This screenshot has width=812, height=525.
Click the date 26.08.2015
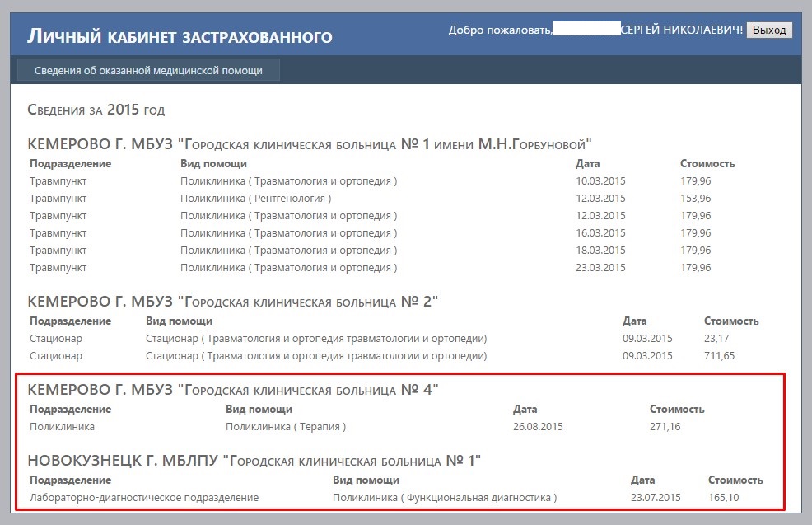pos(538,427)
